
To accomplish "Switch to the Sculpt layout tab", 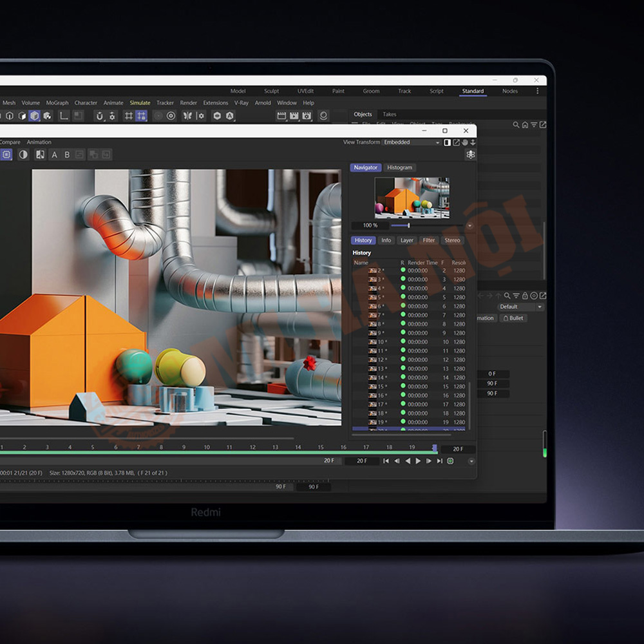I will coord(272,91).
